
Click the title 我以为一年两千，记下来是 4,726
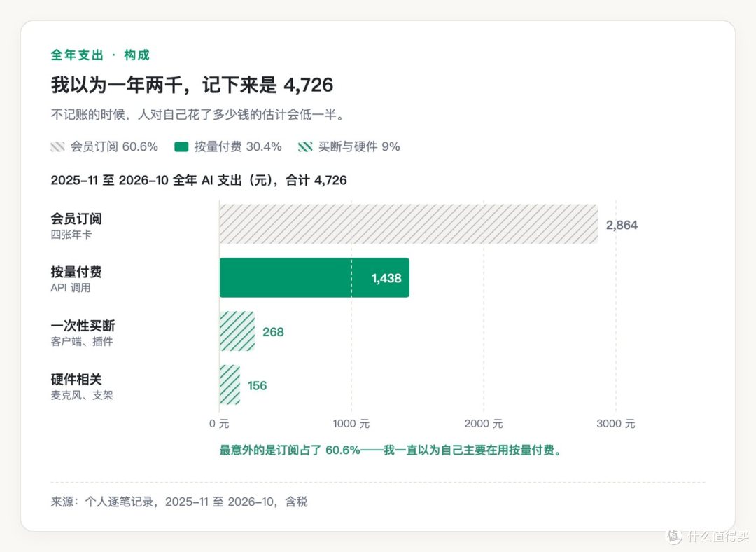tap(192, 85)
